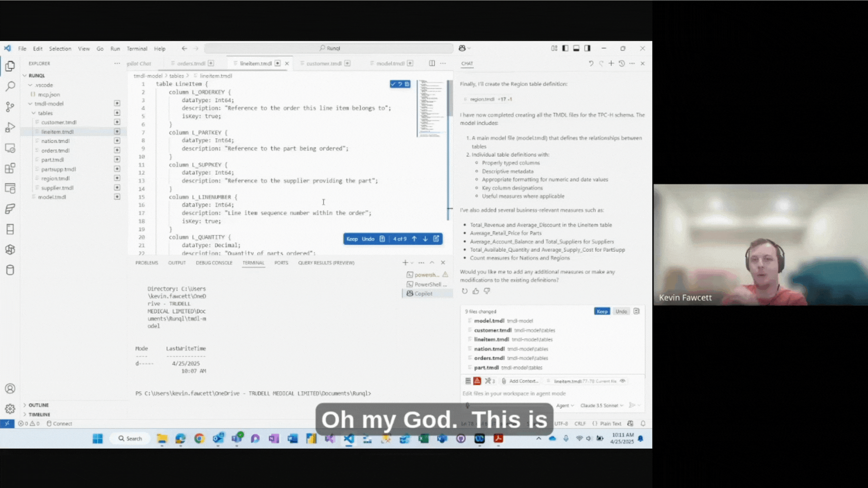Toggle primary side bar layout button

tap(565, 48)
